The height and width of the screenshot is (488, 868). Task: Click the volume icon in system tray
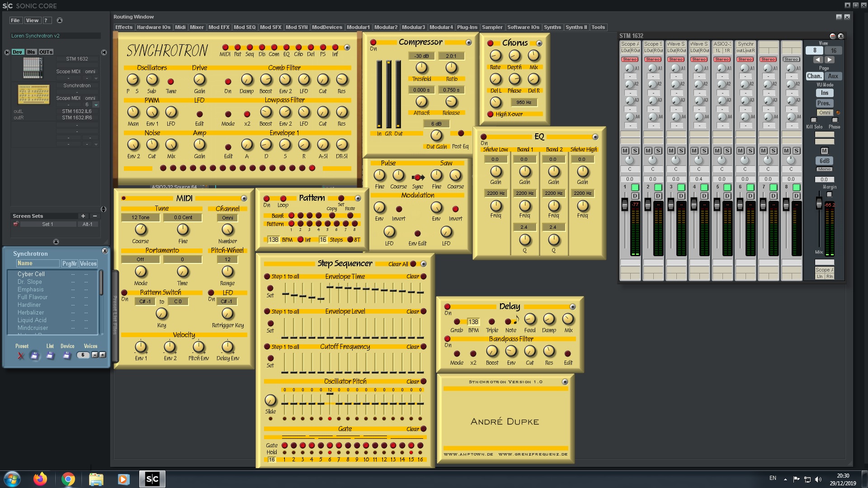click(818, 479)
